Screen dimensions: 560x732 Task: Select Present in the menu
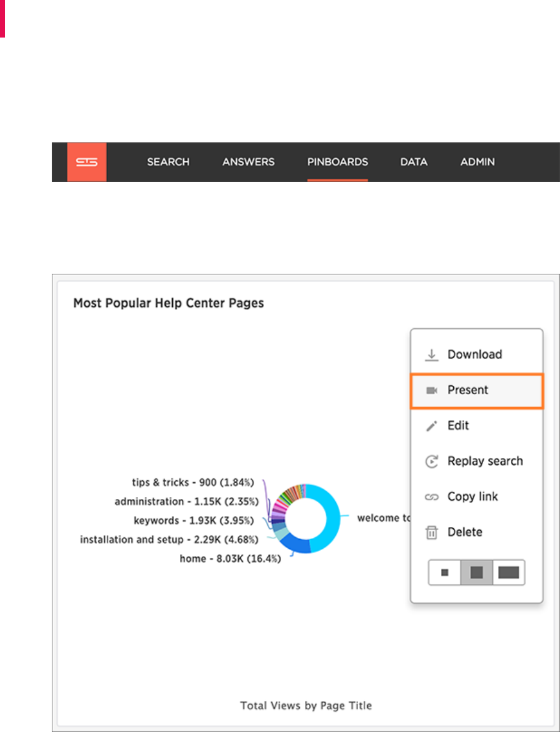477,391
